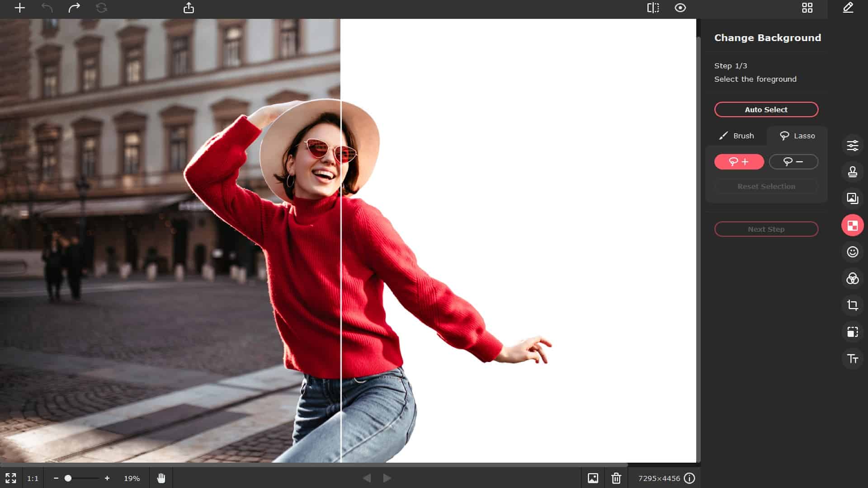The height and width of the screenshot is (488, 868).
Task: Select the Crop tool
Action: 852,305
